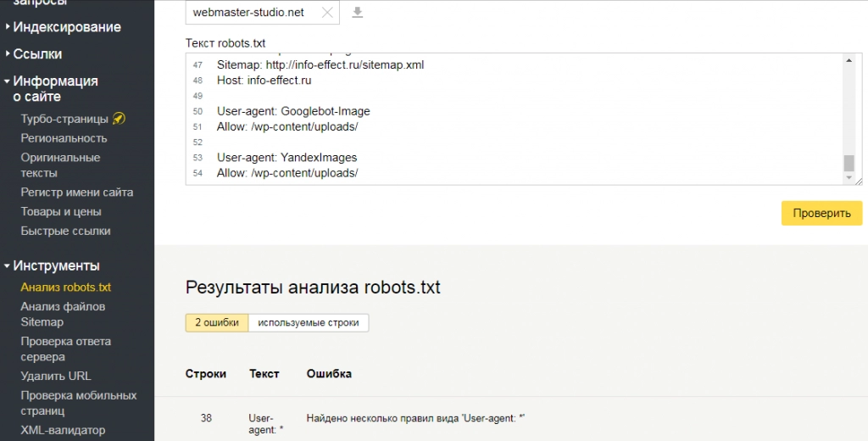
Task: Click the textarea resize handle corner
Action: [x=859, y=181]
